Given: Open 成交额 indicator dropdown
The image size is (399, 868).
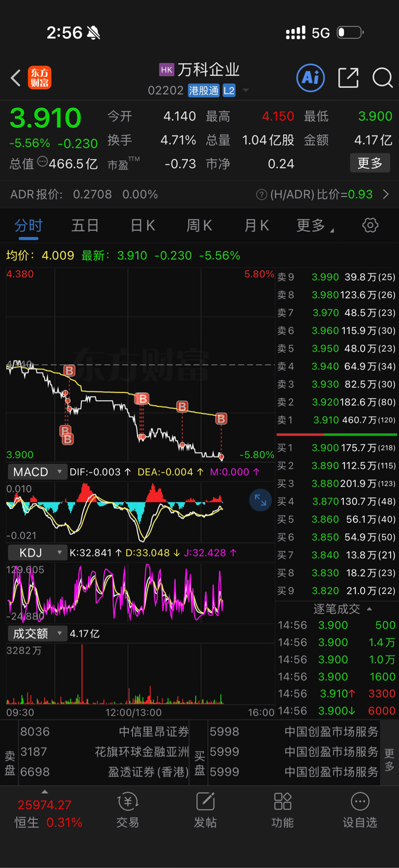Looking at the screenshot, I should click(x=37, y=634).
